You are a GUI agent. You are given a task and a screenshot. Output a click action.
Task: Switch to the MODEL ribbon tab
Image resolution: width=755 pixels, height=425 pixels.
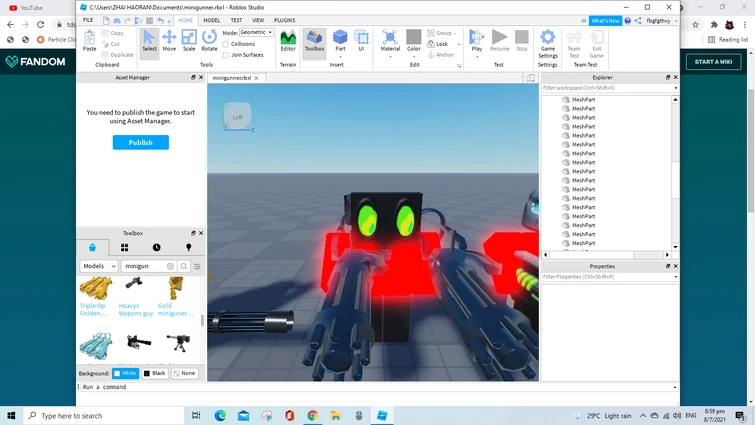point(211,20)
